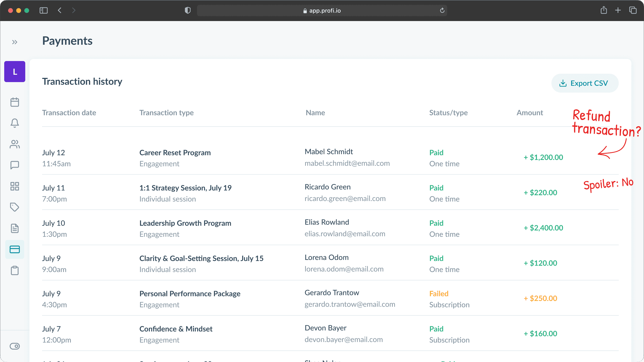This screenshot has height=362, width=644.
Task: Open the clients people icon
Action: coord(15,144)
